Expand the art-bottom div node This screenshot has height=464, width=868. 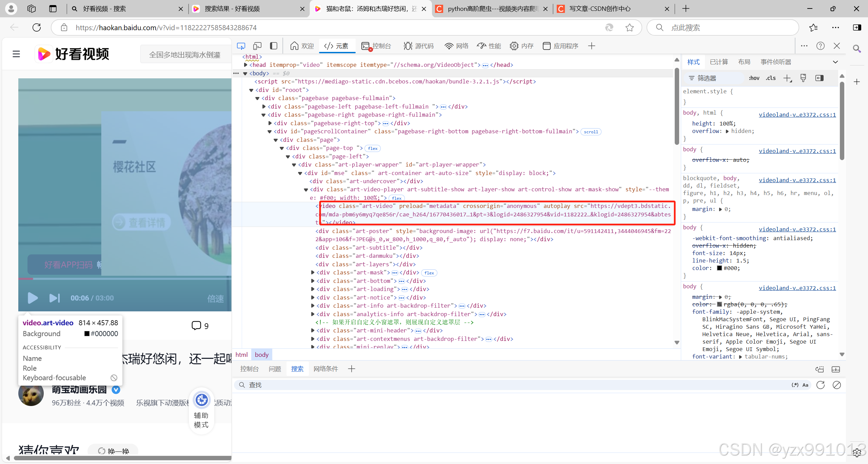click(x=313, y=281)
